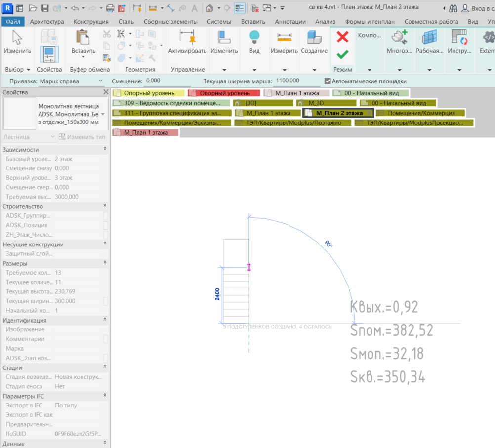The height and width of the screenshot is (448, 495).
Task: Open the Помещения/Коммерция view tab
Action: [x=420, y=113]
